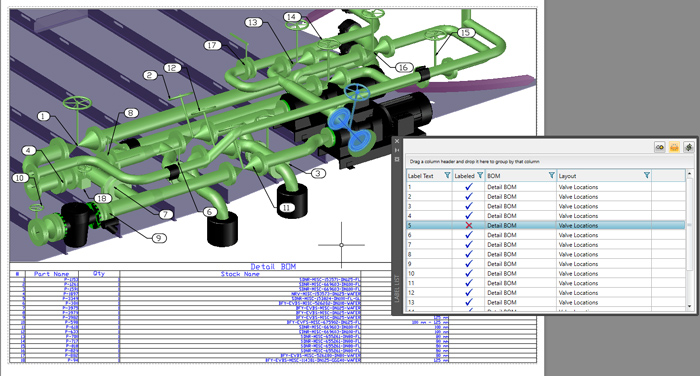Open the Label Text column filter
The height and width of the screenshot is (376, 700).
[447, 175]
